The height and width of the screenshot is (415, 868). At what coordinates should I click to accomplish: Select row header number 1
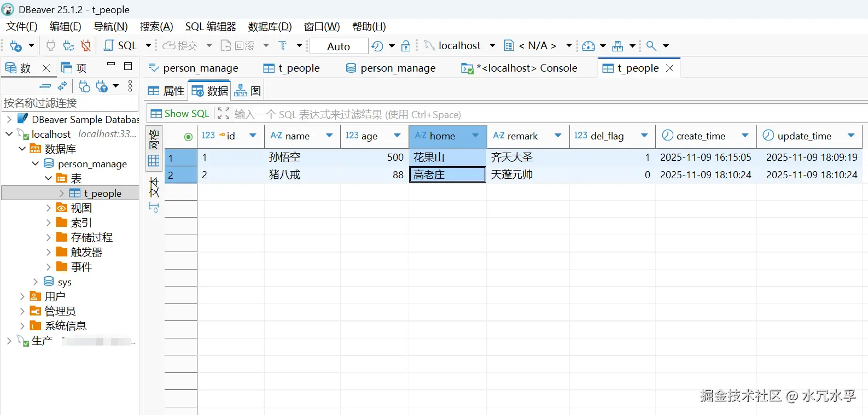point(181,158)
